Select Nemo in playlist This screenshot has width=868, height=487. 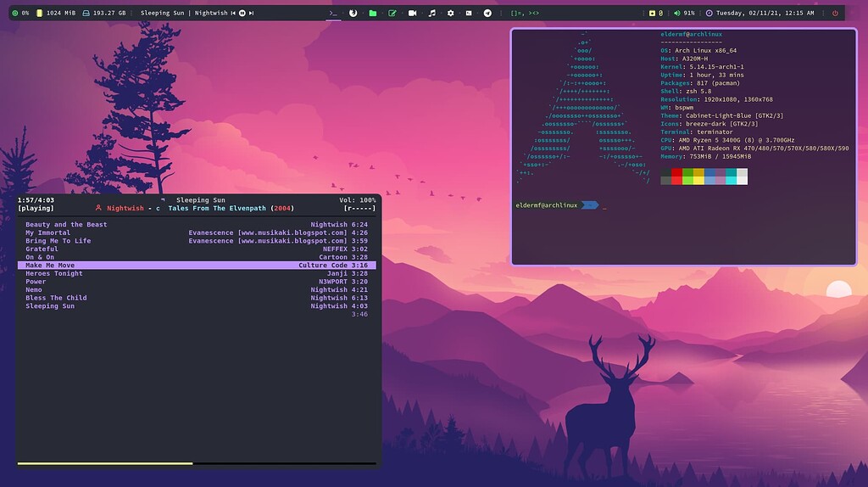[197, 290]
